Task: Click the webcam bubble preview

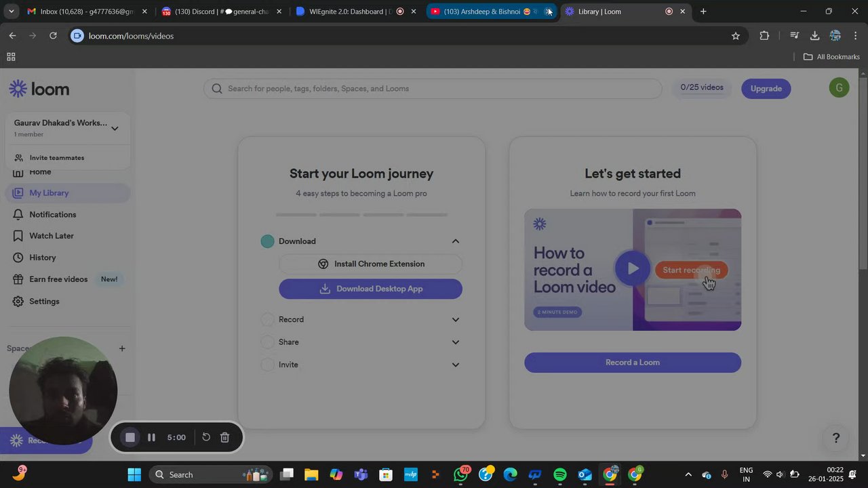Action: point(63,391)
